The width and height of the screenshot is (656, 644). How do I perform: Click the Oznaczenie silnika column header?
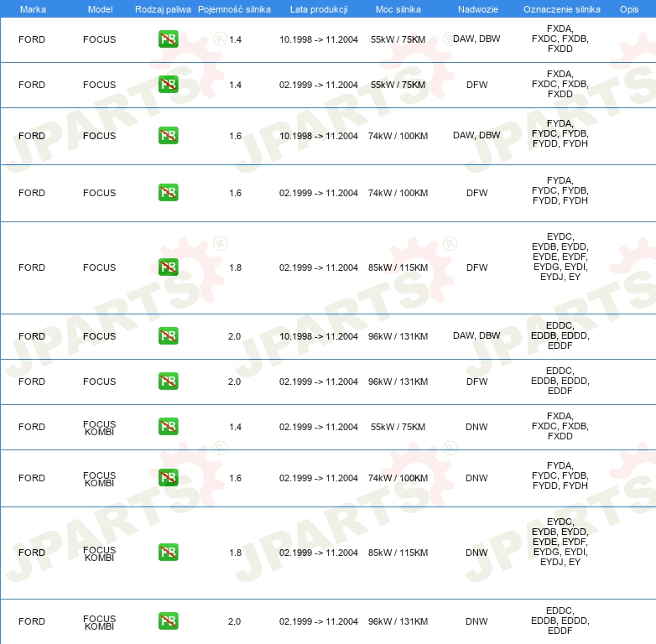tap(562, 9)
